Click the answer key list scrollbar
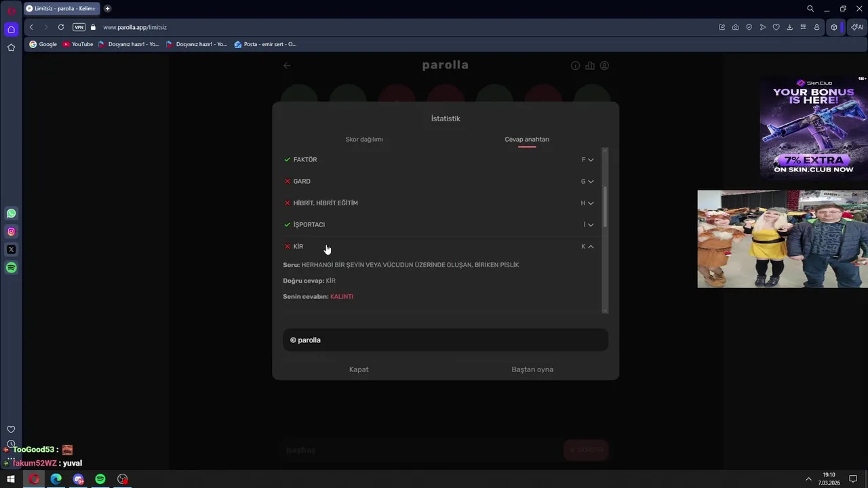Image resolution: width=868 pixels, height=488 pixels. point(605,207)
